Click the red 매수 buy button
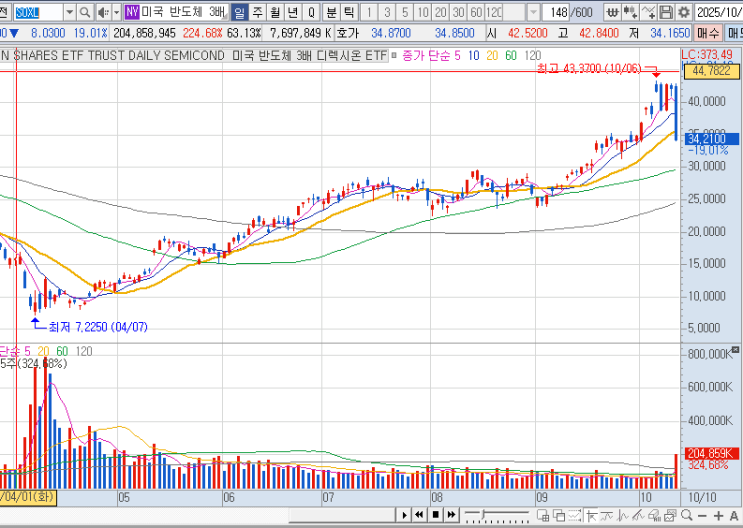The width and height of the screenshot is (743, 528). [x=708, y=33]
